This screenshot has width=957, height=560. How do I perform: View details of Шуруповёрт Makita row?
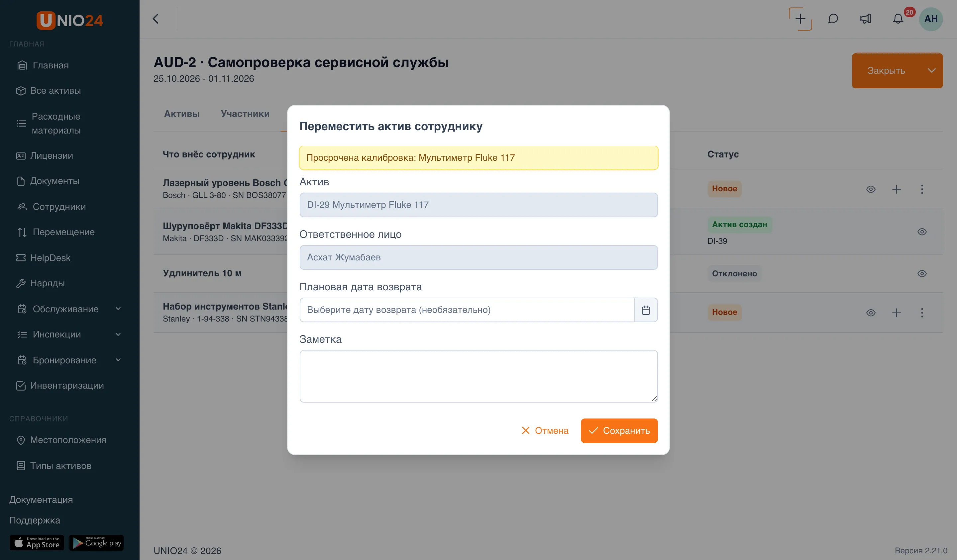point(922,232)
